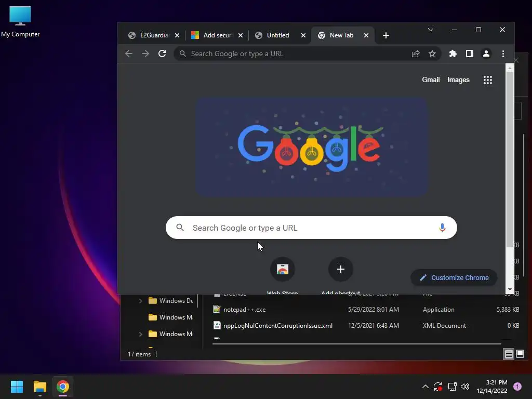Expand the last Windows M folder in Explorer

click(140, 334)
